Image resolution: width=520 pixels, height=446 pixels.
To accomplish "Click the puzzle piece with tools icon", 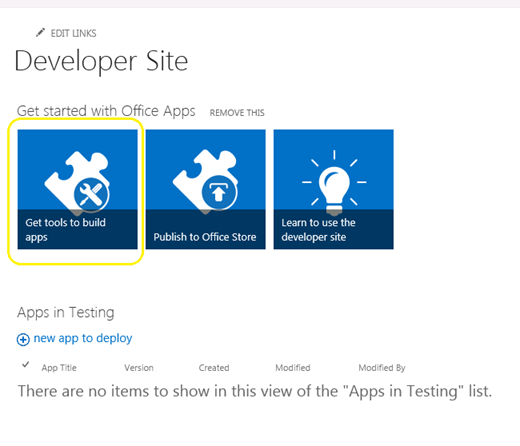I will click(77, 182).
